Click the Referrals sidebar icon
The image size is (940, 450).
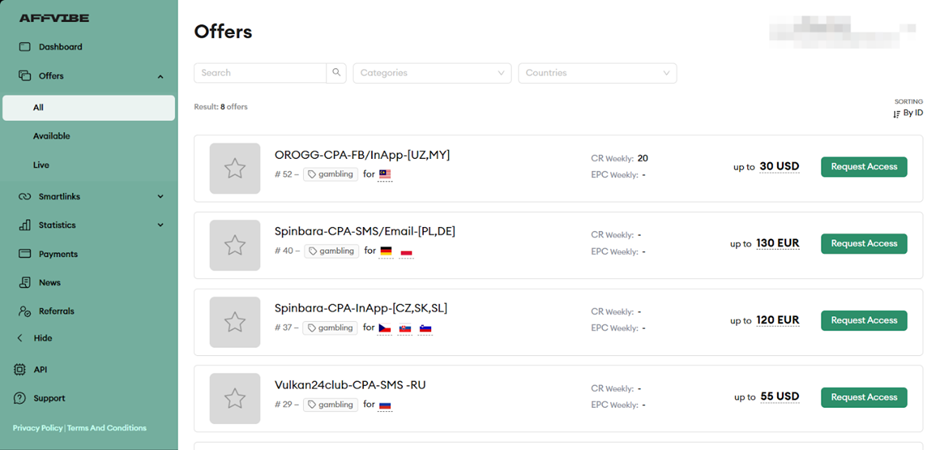click(25, 311)
